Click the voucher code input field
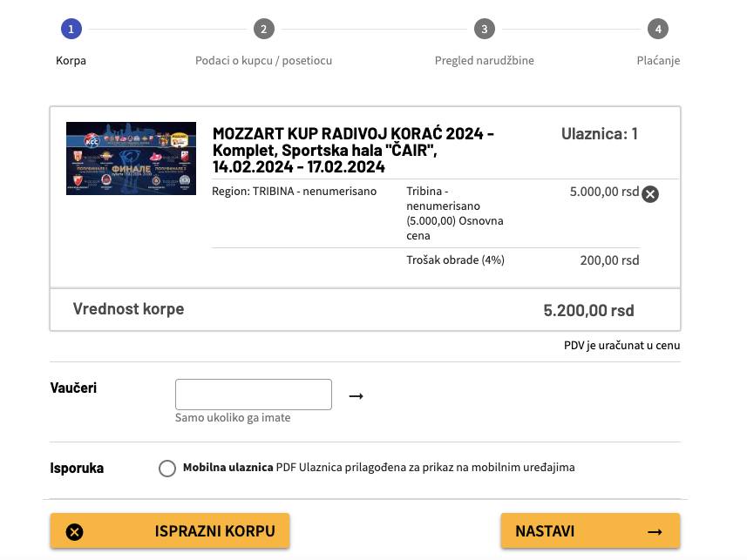 pyautogui.click(x=254, y=395)
